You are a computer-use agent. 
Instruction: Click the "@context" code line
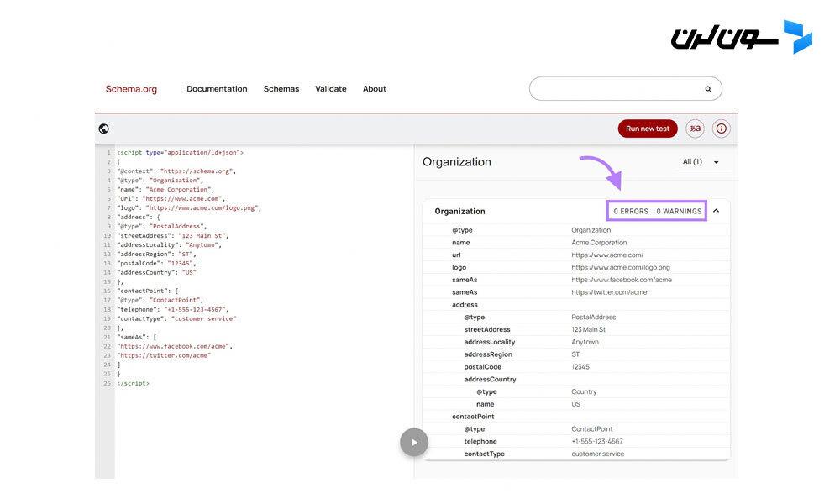(176, 171)
